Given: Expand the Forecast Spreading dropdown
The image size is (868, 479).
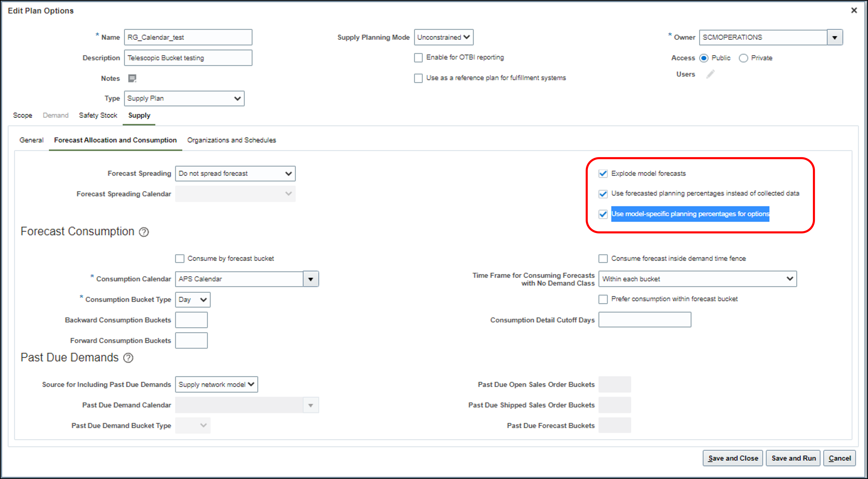Looking at the screenshot, I should [x=235, y=174].
